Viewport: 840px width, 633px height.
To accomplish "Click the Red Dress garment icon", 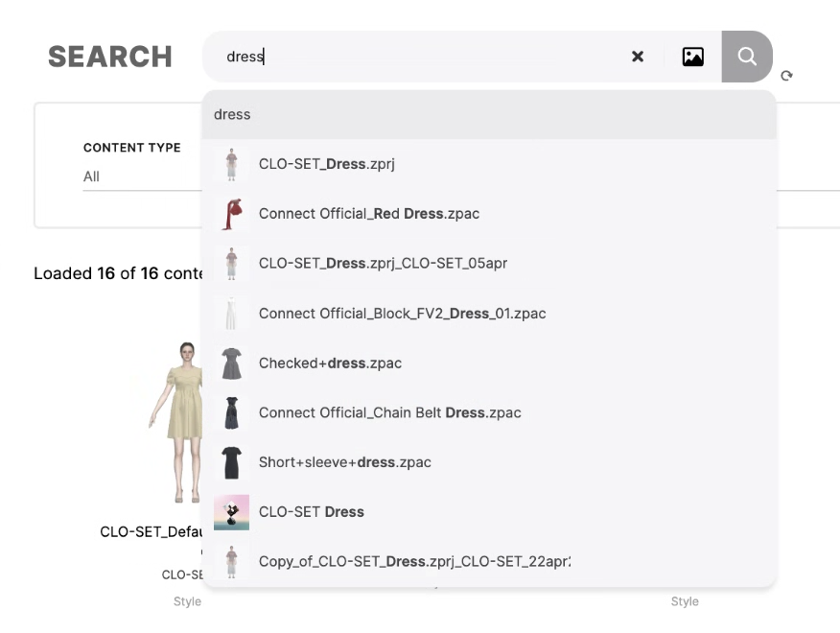I will pyautogui.click(x=230, y=214).
